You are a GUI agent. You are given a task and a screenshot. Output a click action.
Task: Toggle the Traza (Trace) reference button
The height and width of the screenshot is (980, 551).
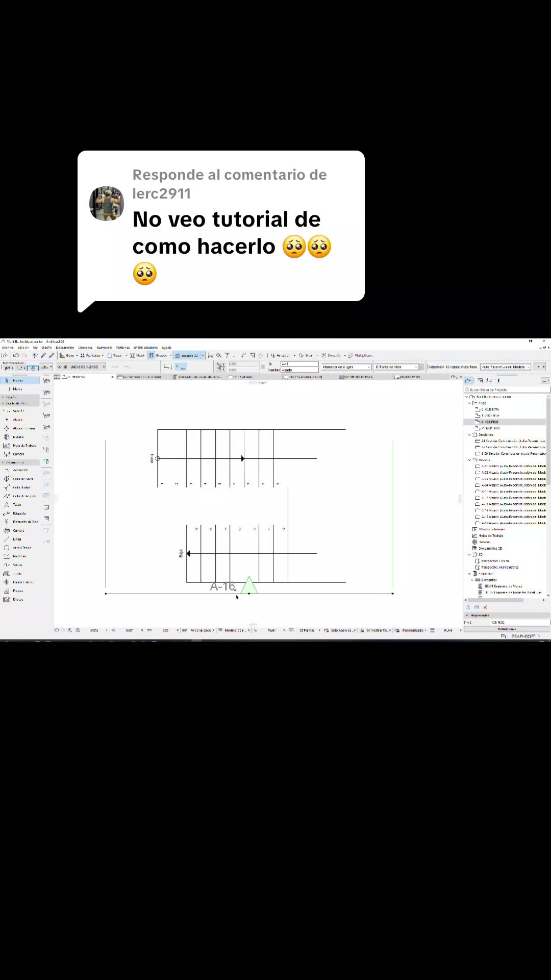tap(115, 355)
